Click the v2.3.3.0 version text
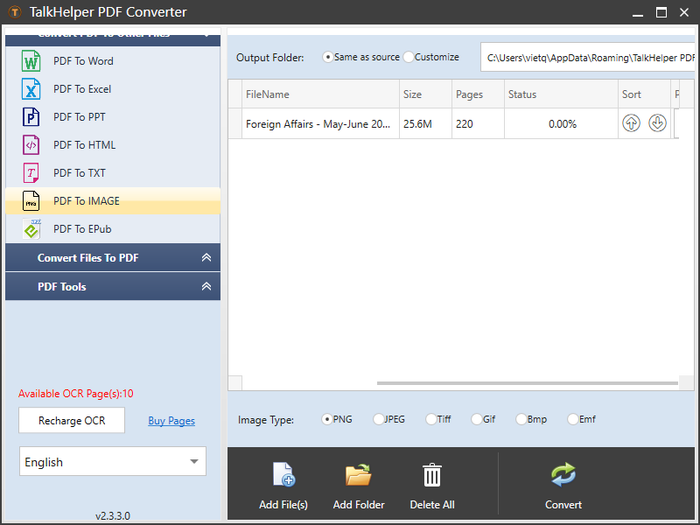 pyautogui.click(x=112, y=516)
